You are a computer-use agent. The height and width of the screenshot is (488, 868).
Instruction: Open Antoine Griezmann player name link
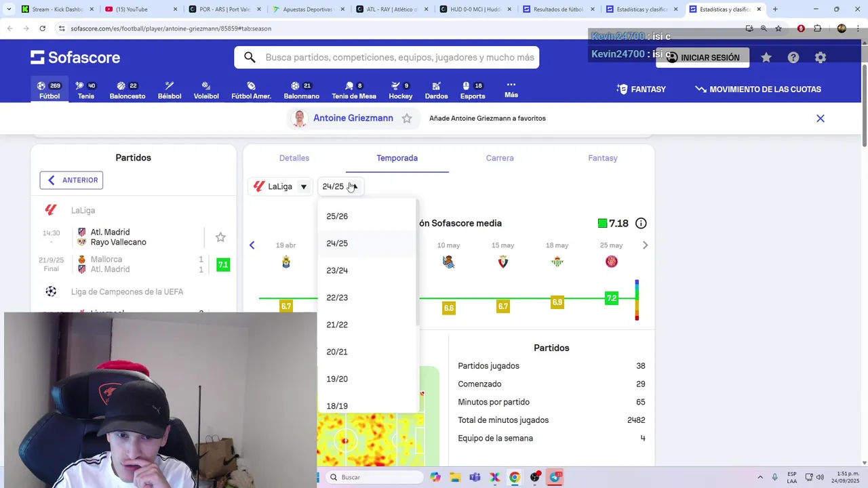[353, 118]
